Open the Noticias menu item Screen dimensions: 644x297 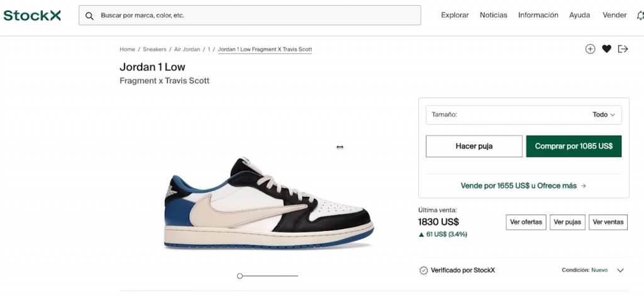[493, 15]
